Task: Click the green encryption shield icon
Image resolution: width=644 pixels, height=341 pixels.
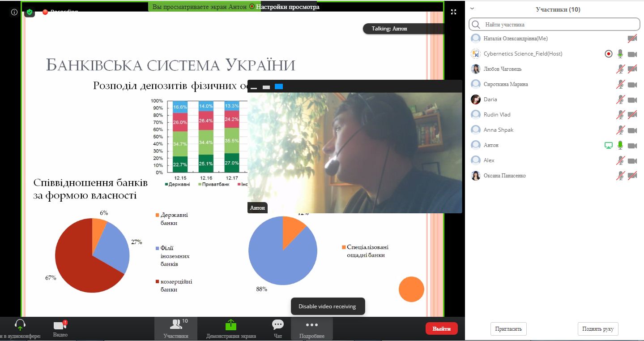Action: pos(30,12)
